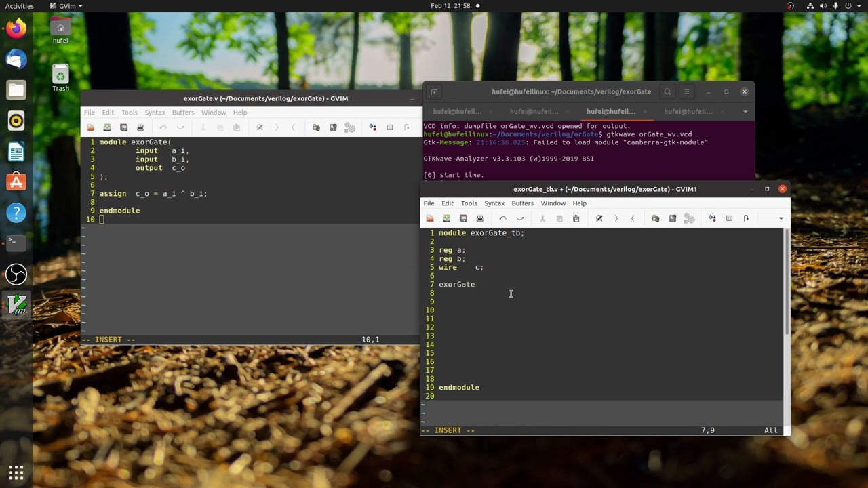This screenshot has height=488, width=868.
Task: Click Build Tags icon in GVIM1 toolbar
Action: (x=729, y=218)
